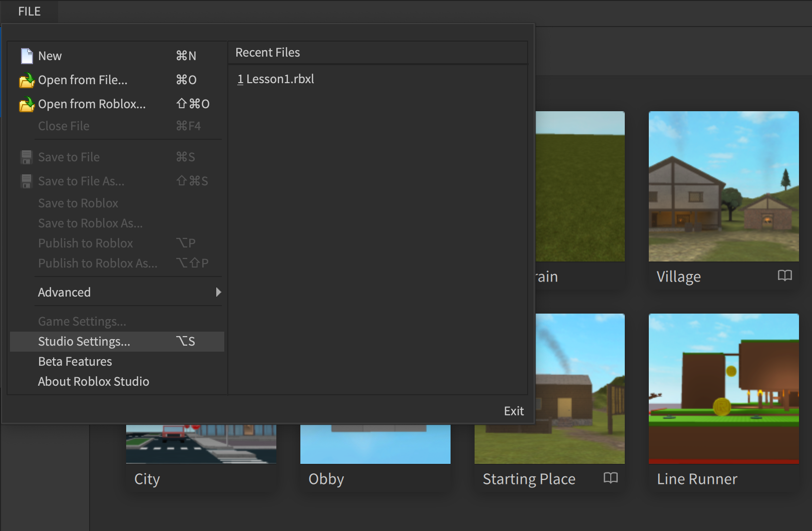Image resolution: width=812 pixels, height=531 pixels.
Task: Click the Save to Roblox entry
Action: pos(117,203)
